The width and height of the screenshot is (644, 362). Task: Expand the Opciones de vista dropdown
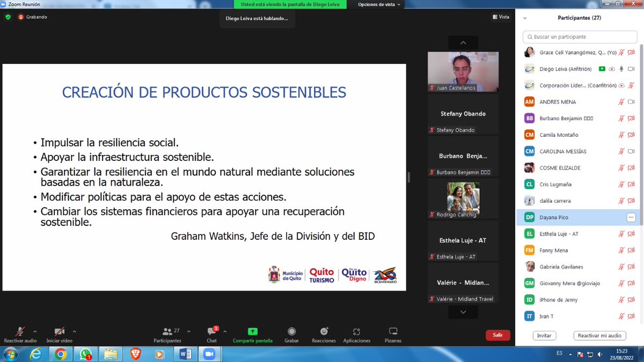(x=379, y=4)
